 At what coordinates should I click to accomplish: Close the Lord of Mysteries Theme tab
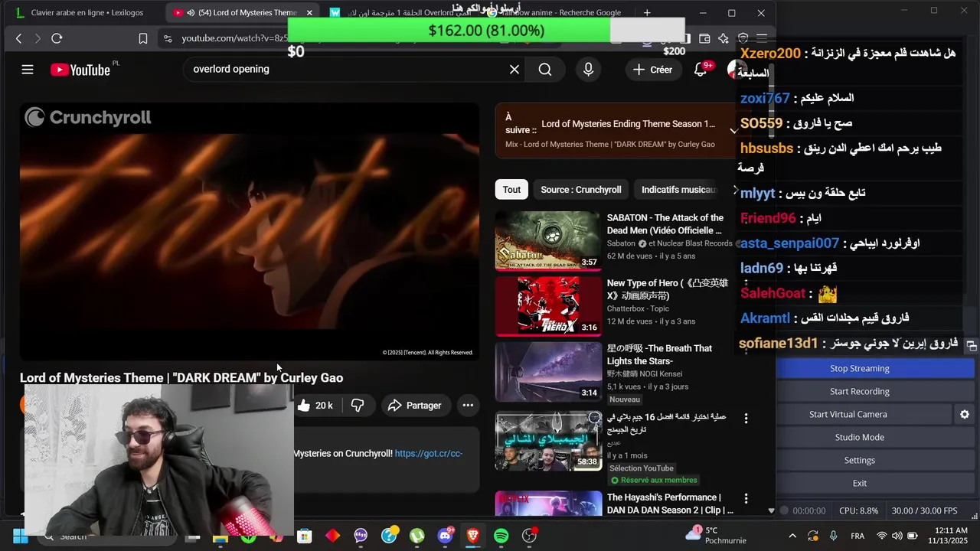309,13
